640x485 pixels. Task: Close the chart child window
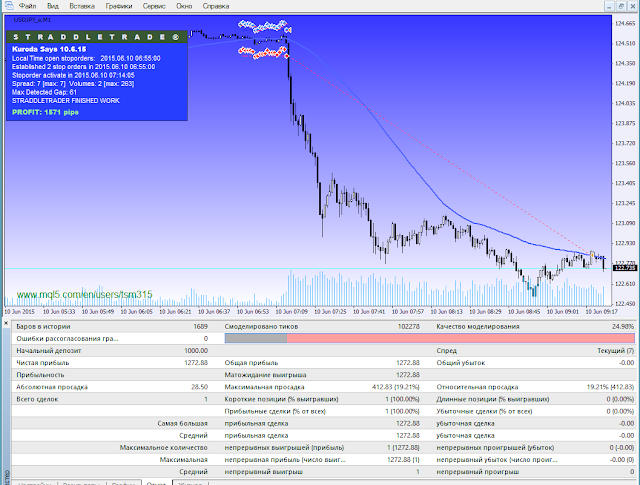[633, 6]
